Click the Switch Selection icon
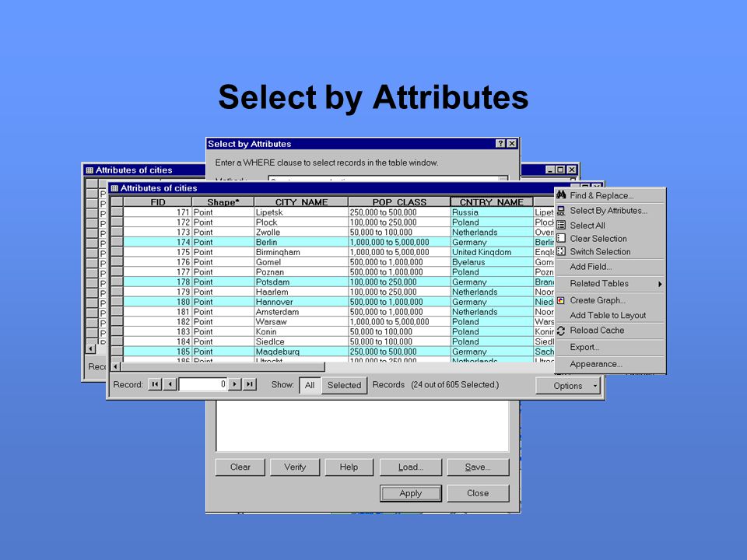The height and width of the screenshot is (560, 747). pyautogui.click(x=561, y=251)
